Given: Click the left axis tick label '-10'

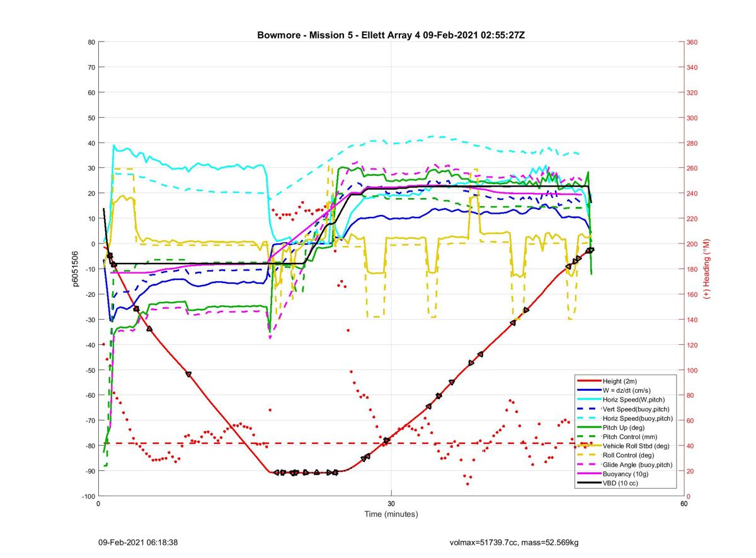Looking at the screenshot, I should (x=89, y=269).
